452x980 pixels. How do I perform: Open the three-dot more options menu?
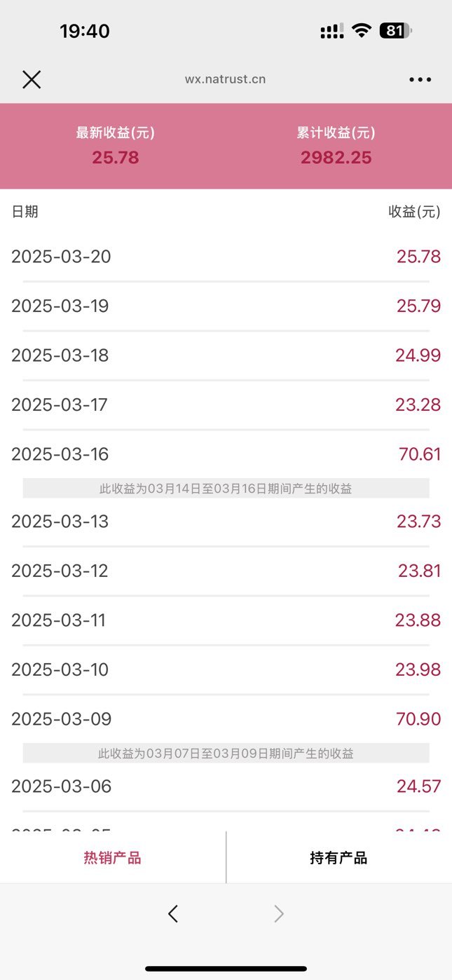point(420,80)
